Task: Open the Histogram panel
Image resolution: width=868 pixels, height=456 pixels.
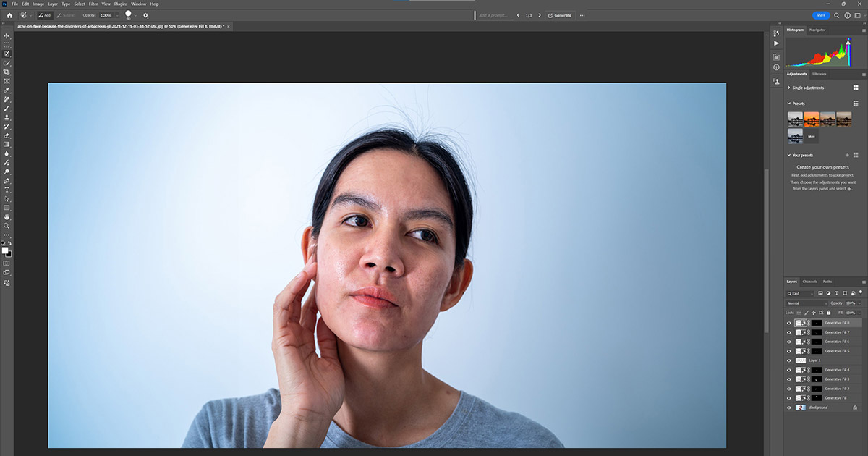Action: tap(796, 30)
